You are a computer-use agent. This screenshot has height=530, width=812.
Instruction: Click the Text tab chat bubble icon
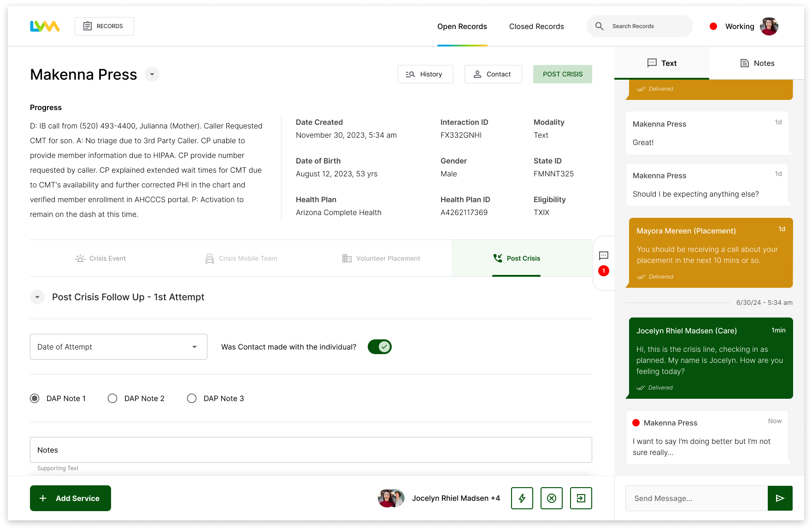[652, 63]
